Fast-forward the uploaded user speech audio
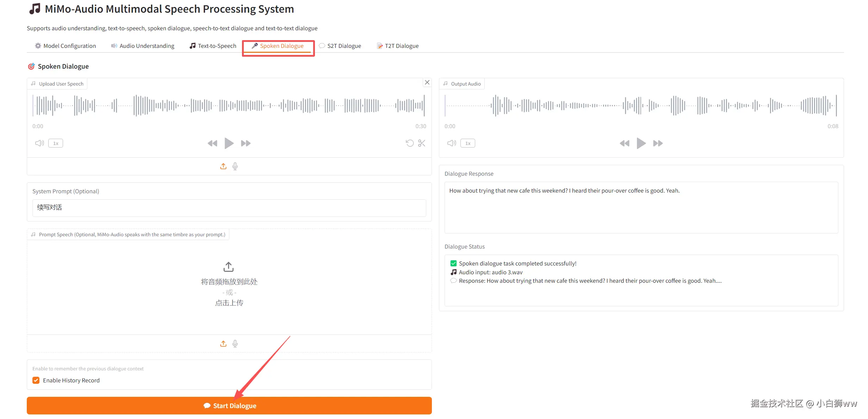868x419 pixels. [246, 143]
